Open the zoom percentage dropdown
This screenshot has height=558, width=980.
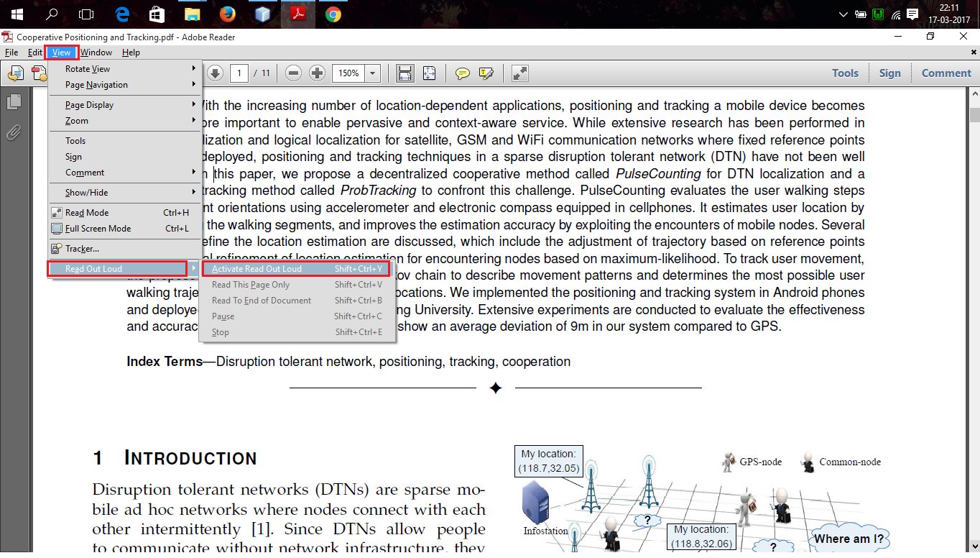[x=372, y=73]
